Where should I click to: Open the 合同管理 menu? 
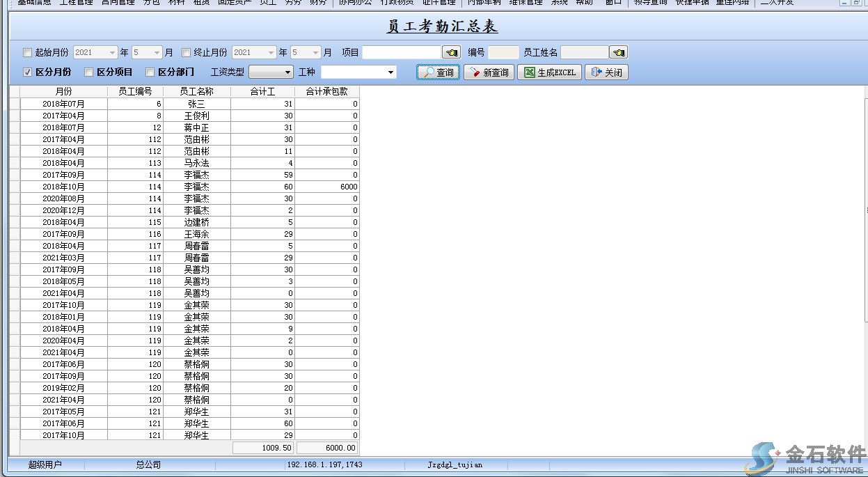pos(118,2)
